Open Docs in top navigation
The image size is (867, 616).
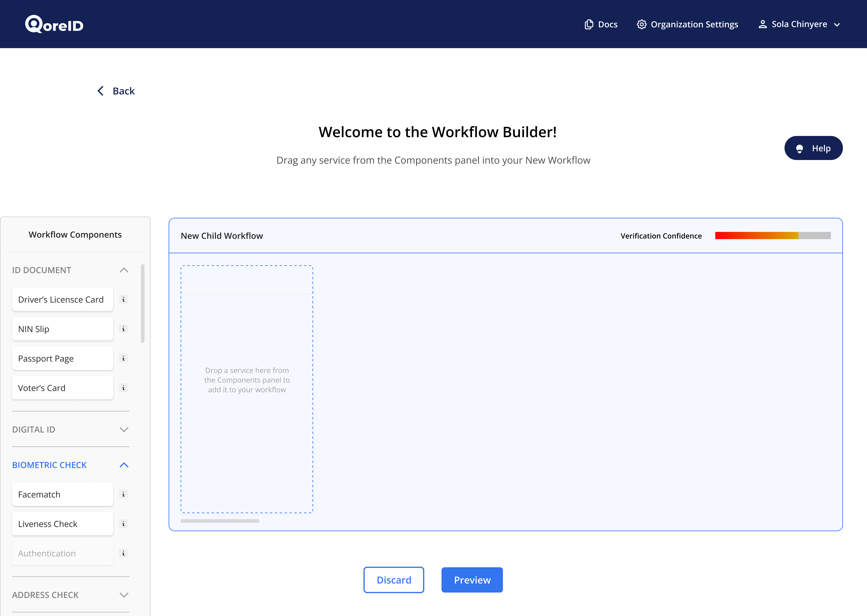coord(601,24)
